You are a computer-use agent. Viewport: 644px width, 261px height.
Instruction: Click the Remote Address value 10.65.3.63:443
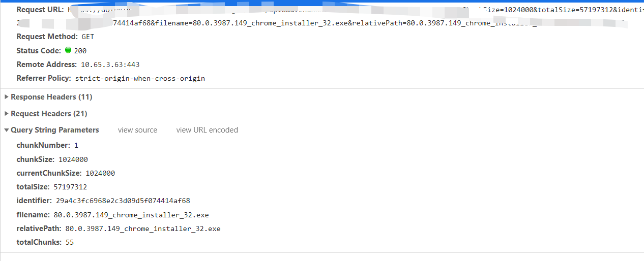pos(110,64)
